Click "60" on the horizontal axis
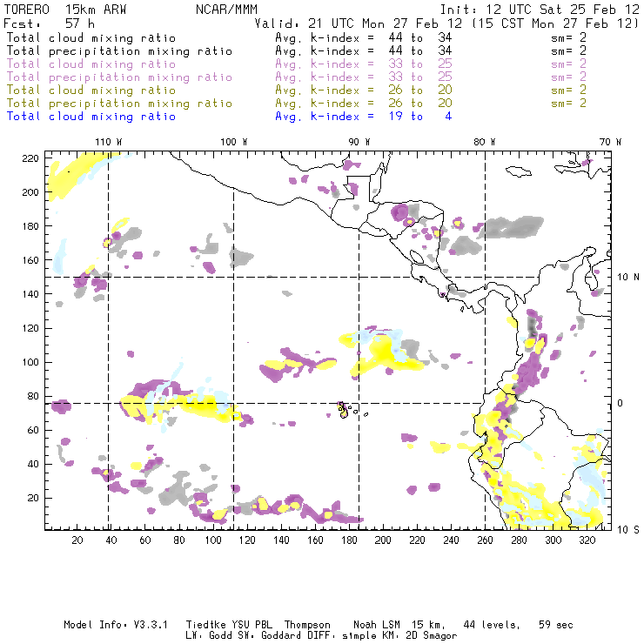This screenshot has height=644, width=644. tap(145, 540)
